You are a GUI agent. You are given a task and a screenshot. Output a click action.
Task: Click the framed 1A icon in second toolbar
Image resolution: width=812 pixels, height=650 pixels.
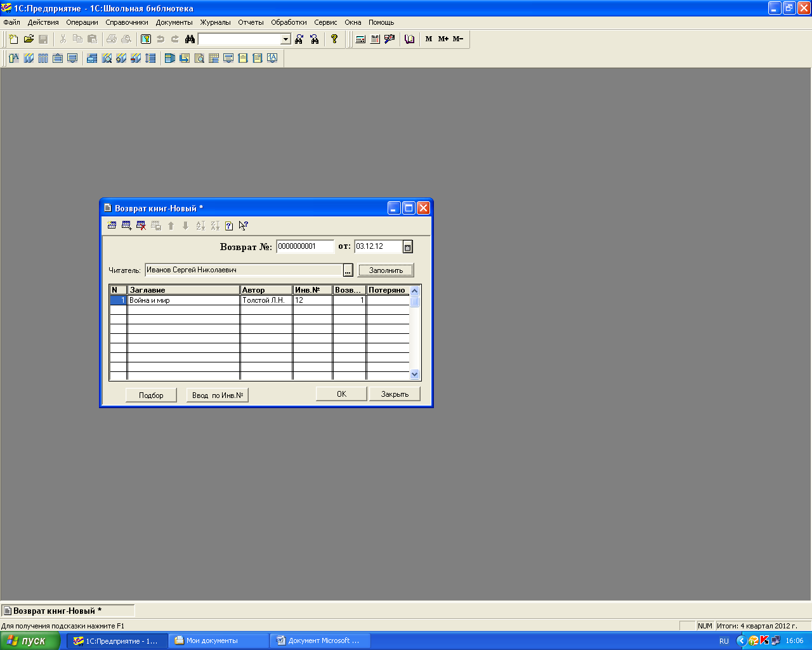click(x=272, y=58)
